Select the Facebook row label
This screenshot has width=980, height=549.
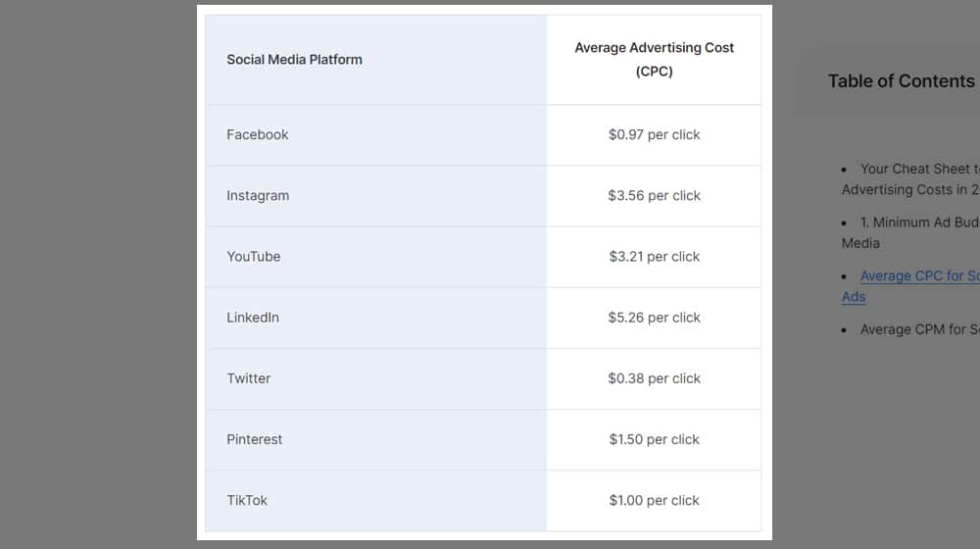(x=258, y=134)
